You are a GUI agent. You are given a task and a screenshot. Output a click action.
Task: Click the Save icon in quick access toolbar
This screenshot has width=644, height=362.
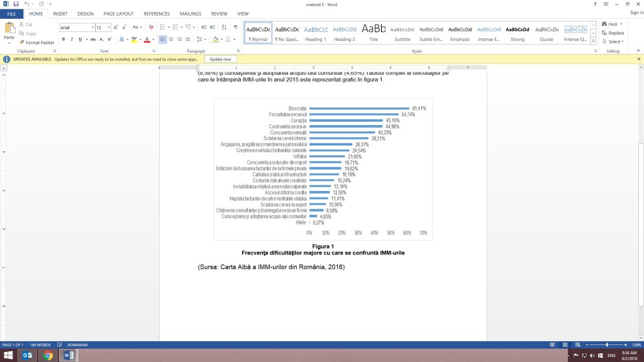pyautogui.click(x=16, y=4)
